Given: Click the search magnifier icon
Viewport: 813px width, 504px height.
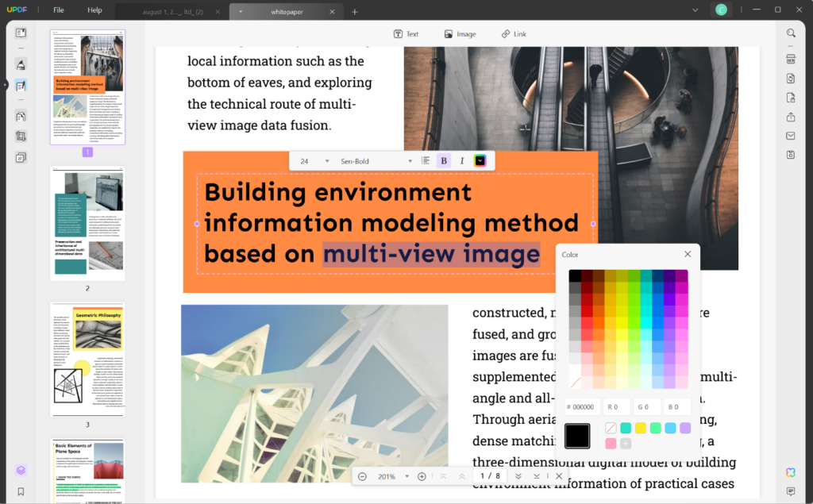Looking at the screenshot, I should [x=791, y=33].
